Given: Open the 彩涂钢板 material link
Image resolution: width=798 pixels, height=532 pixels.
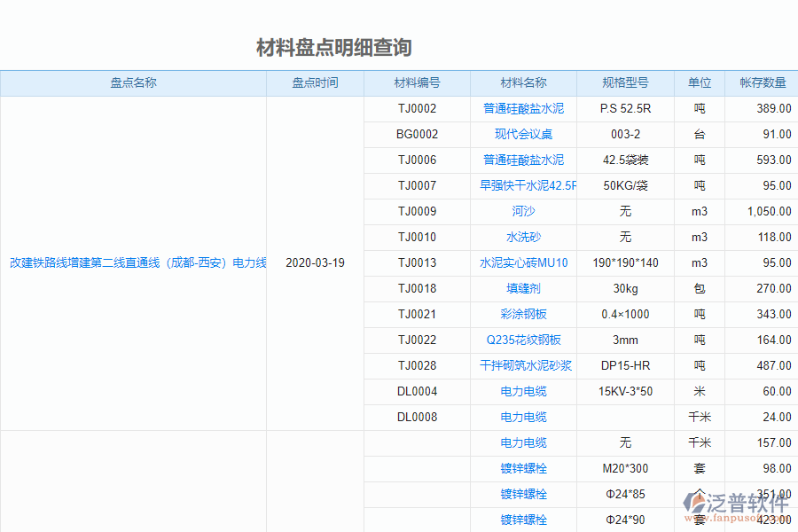Looking at the screenshot, I should (x=522, y=314).
